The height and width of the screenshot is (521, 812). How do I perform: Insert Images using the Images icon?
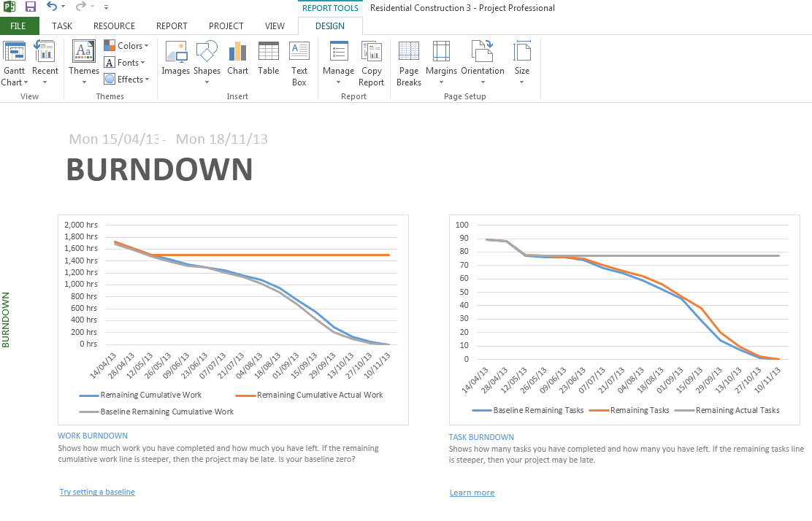pyautogui.click(x=175, y=52)
